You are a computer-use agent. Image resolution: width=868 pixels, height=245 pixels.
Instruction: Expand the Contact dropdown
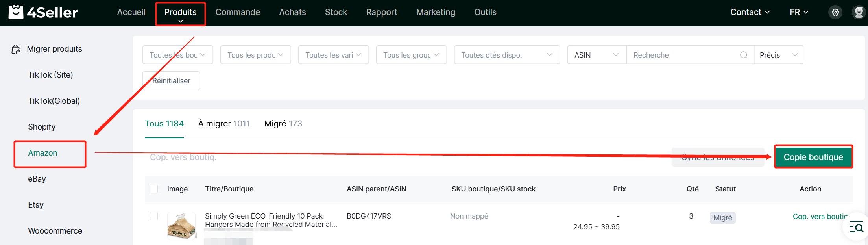pyautogui.click(x=750, y=12)
